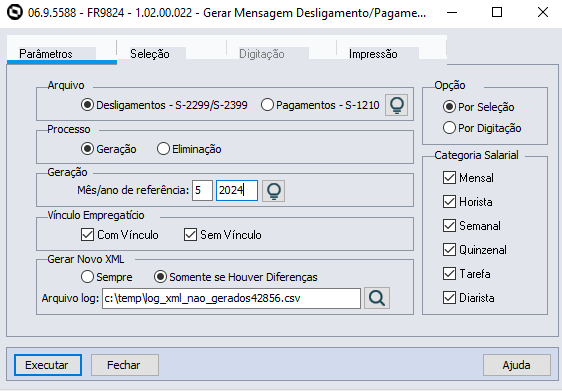Toggle the Semanal checkbox
This screenshot has width=562, height=391.
(x=472, y=225)
